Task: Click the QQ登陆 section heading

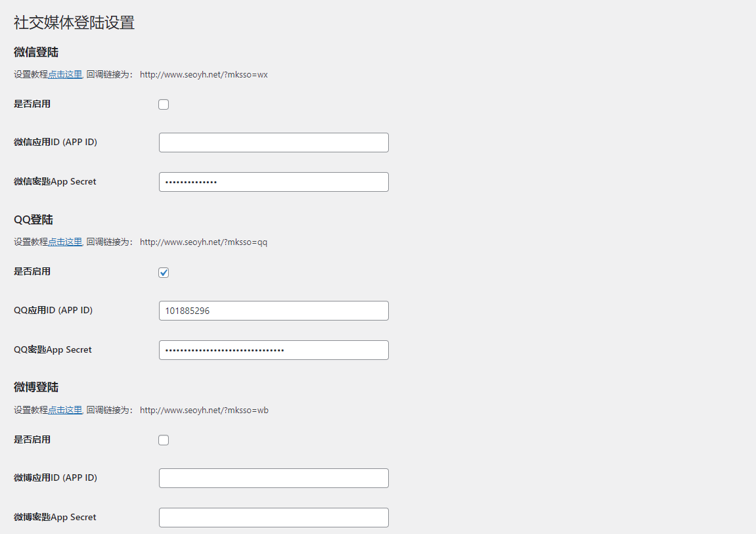Action: (33, 220)
